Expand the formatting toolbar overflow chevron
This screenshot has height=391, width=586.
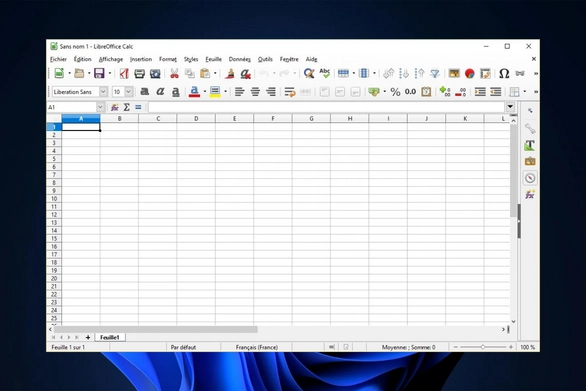[x=536, y=92]
